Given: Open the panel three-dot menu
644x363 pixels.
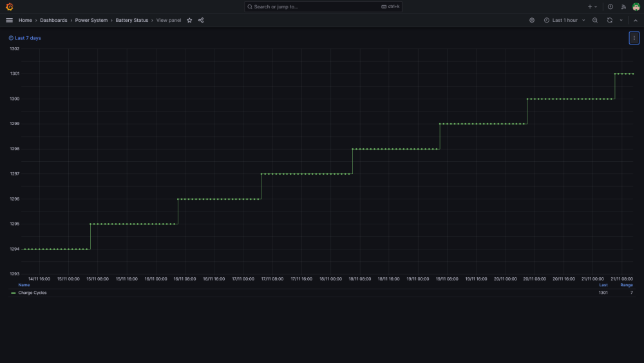Looking at the screenshot, I should [634, 38].
